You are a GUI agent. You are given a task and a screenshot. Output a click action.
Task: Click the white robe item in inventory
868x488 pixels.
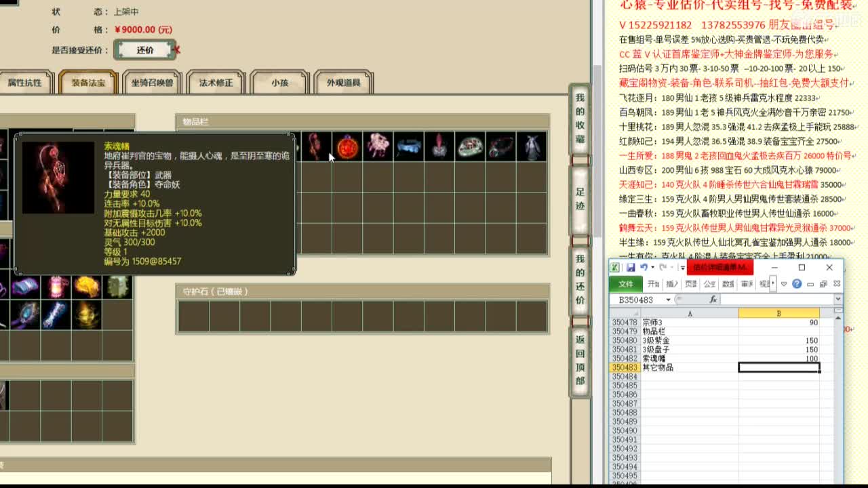(532, 147)
